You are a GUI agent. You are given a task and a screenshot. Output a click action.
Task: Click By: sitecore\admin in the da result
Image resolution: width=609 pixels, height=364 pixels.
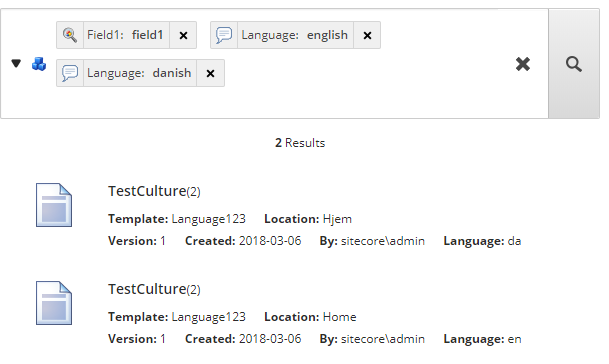[372, 241]
